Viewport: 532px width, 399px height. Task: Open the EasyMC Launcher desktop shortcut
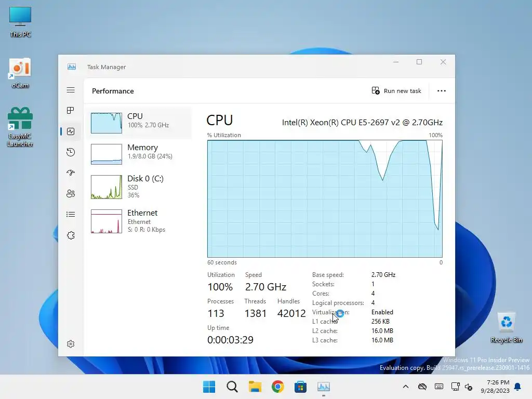(x=20, y=127)
